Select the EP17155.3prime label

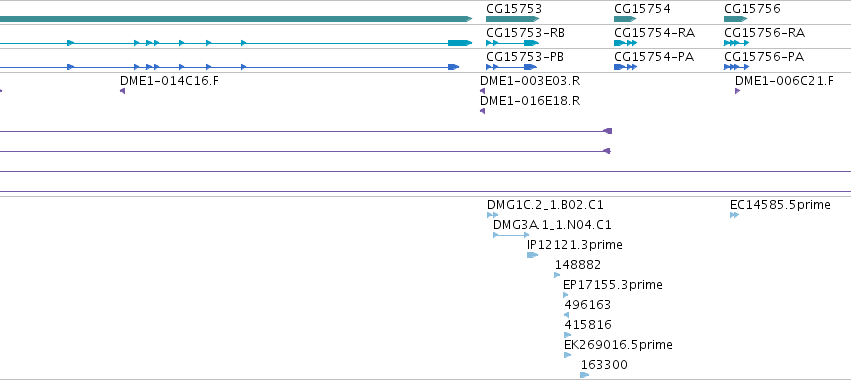(x=613, y=285)
